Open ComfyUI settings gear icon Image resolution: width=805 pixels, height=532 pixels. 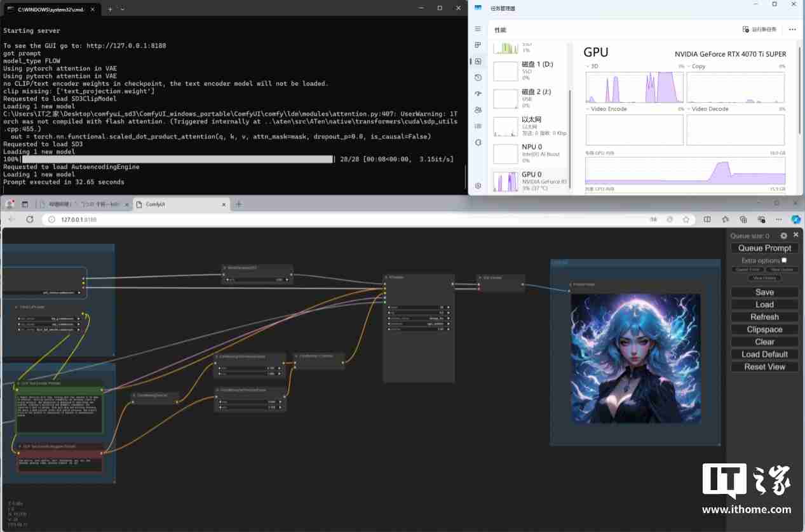[x=783, y=236]
